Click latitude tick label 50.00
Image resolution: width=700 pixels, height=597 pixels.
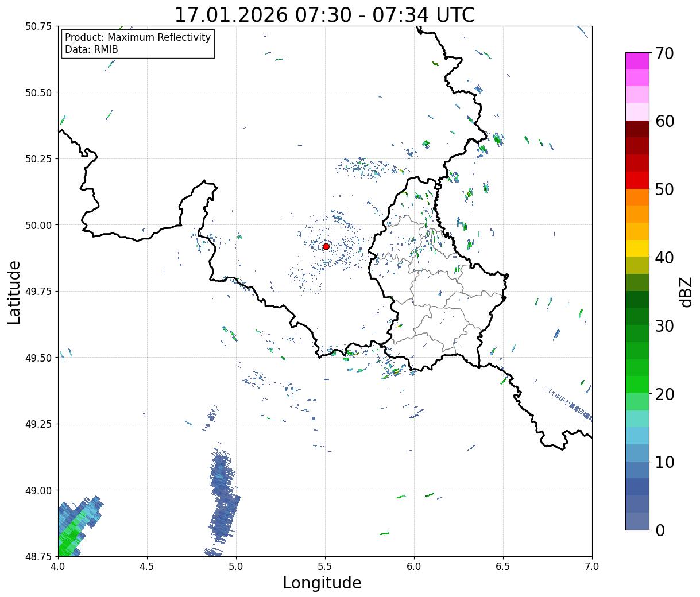(x=38, y=225)
